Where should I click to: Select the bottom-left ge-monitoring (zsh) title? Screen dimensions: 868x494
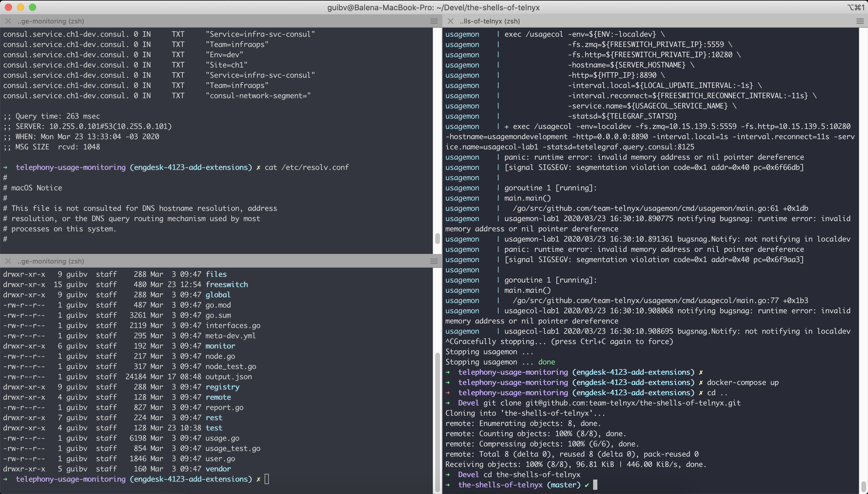(51, 261)
